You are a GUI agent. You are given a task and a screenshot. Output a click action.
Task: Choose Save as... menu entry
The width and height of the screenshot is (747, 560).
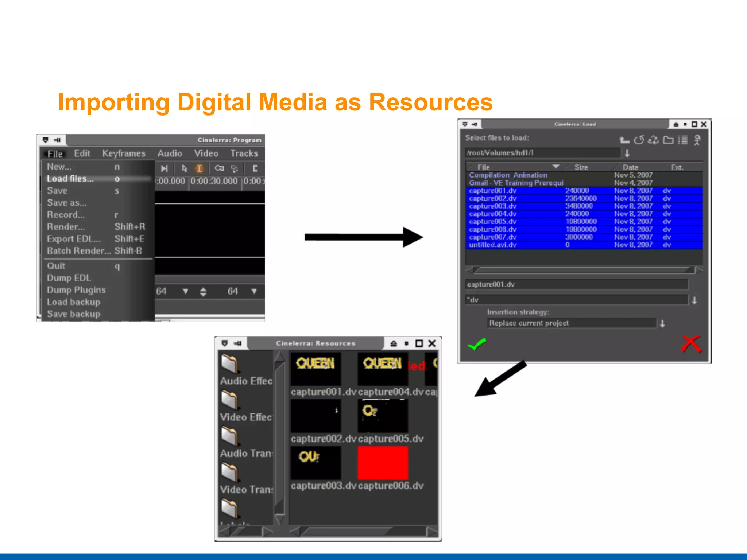pos(97,203)
